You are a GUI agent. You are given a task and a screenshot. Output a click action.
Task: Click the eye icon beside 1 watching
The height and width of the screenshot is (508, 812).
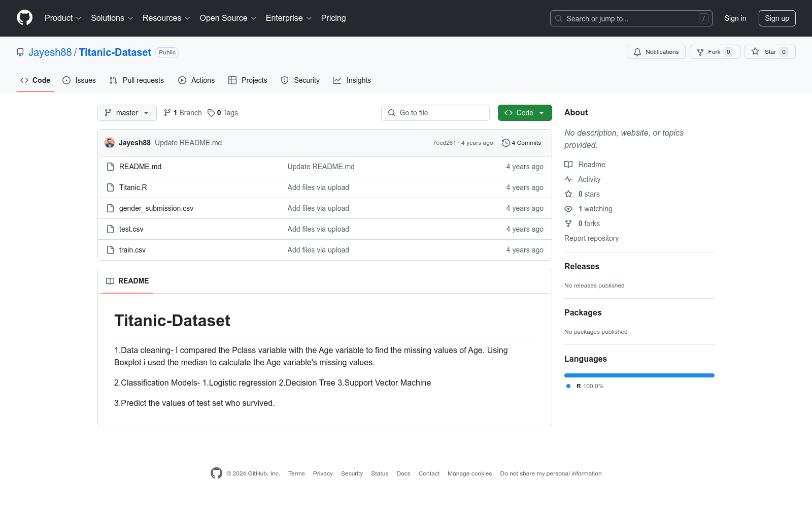568,209
